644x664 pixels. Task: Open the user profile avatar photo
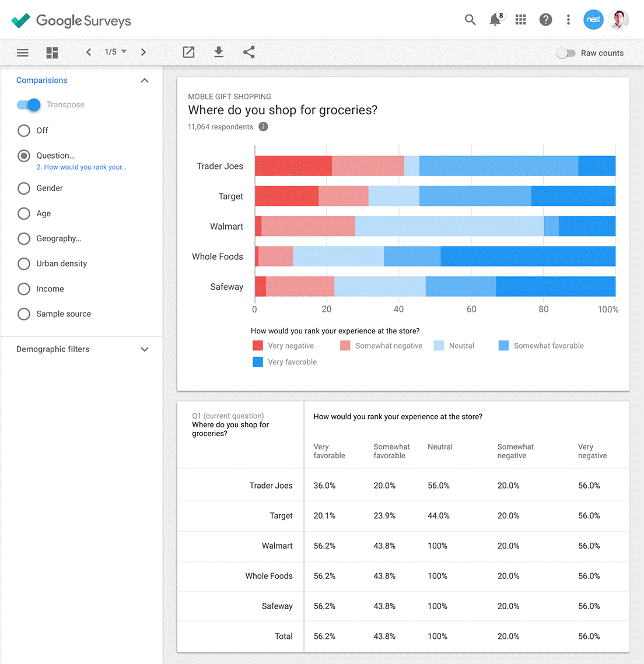tap(618, 19)
